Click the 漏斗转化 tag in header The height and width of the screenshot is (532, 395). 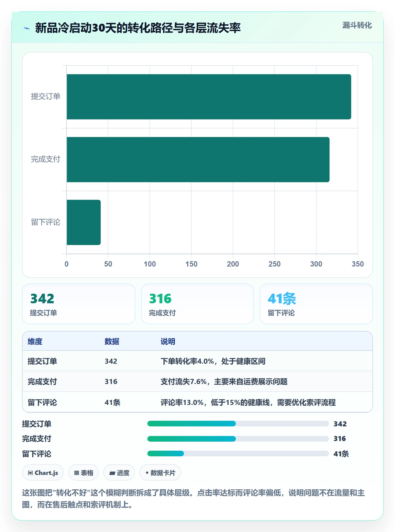pyautogui.click(x=357, y=25)
